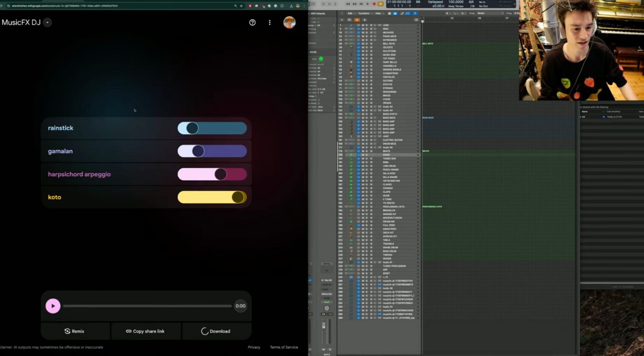The height and width of the screenshot is (356, 644).
Task: Click the play button in Logic's transport
Action: click(368, 4)
